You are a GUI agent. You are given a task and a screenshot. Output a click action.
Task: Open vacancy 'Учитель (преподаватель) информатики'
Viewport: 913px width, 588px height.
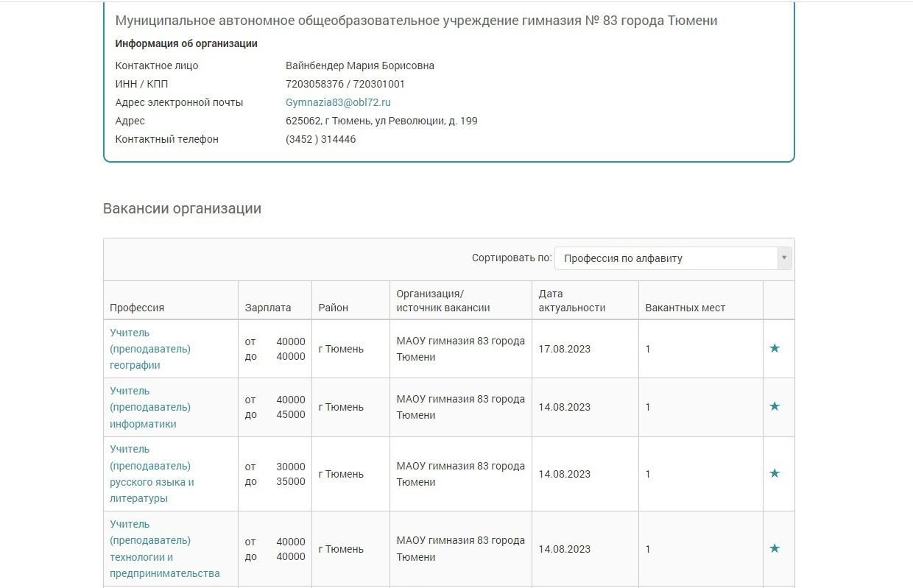point(150,407)
